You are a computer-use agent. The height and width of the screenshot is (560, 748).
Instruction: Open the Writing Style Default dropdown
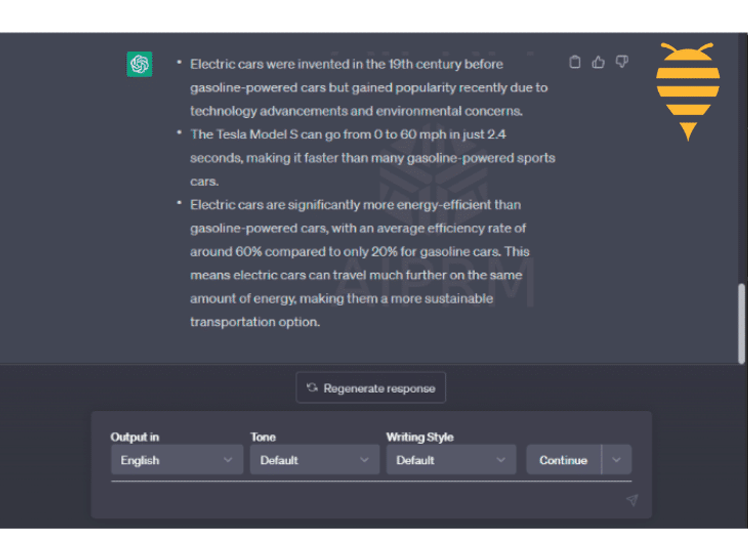(451, 460)
